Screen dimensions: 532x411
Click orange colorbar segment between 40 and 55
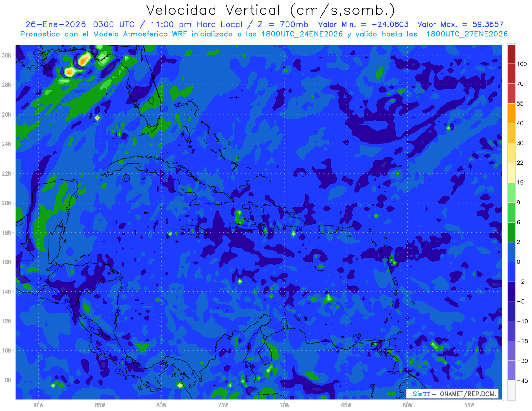coord(511,113)
